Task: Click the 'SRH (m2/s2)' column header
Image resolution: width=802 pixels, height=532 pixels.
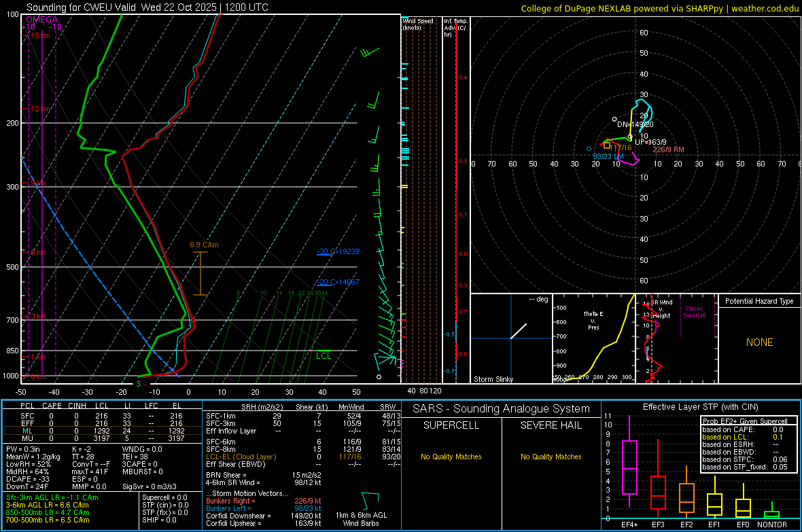Action: click(x=262, y=407)
